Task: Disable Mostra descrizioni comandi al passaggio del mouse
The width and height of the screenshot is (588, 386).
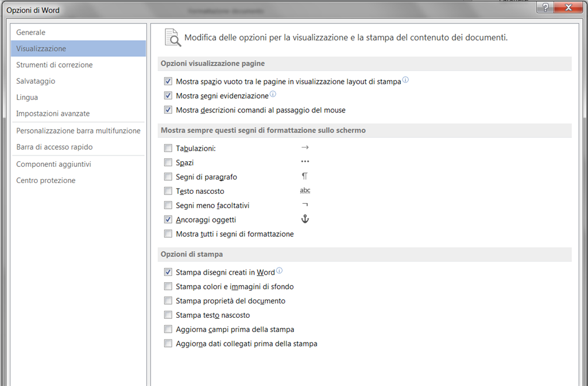Action: coord(168,110)
